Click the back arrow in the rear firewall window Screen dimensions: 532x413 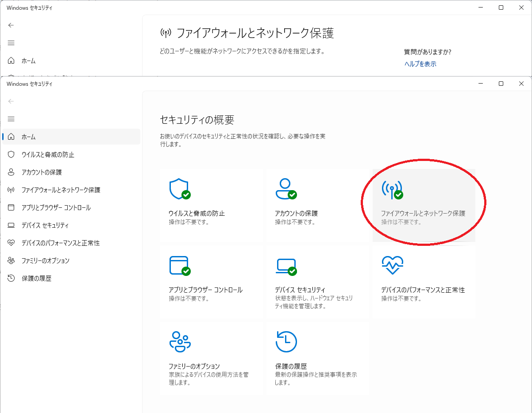(x=11, y=25)
